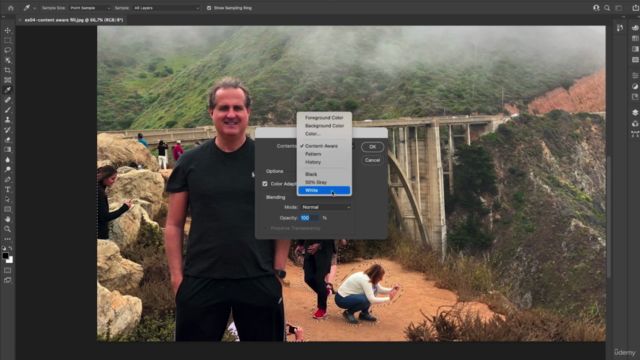Toggle Quick Mask mode

[x=7, y=270]
